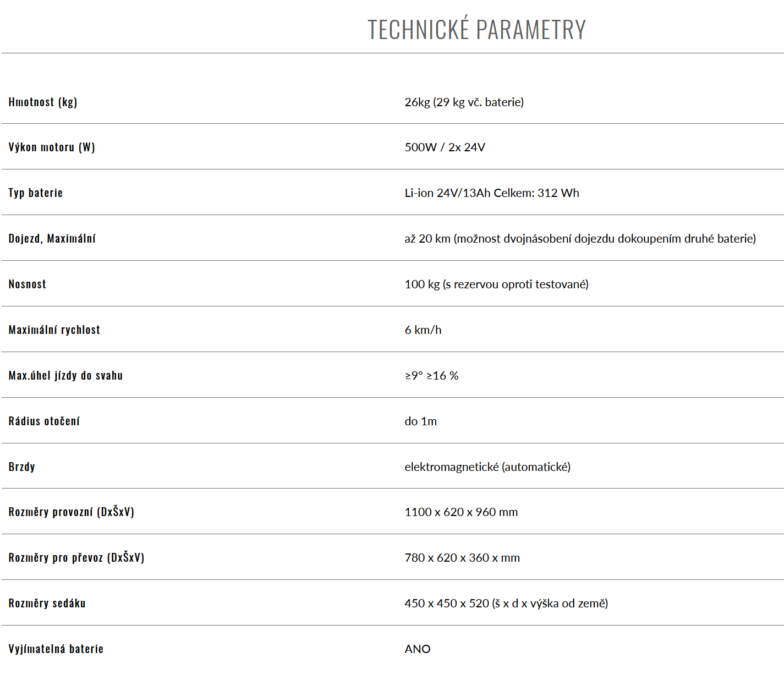Click the TECHNICKÉ PARAMETRY heading
This screenshot has width=784, height=680.
pyautogui.click(x=476, y=30)
